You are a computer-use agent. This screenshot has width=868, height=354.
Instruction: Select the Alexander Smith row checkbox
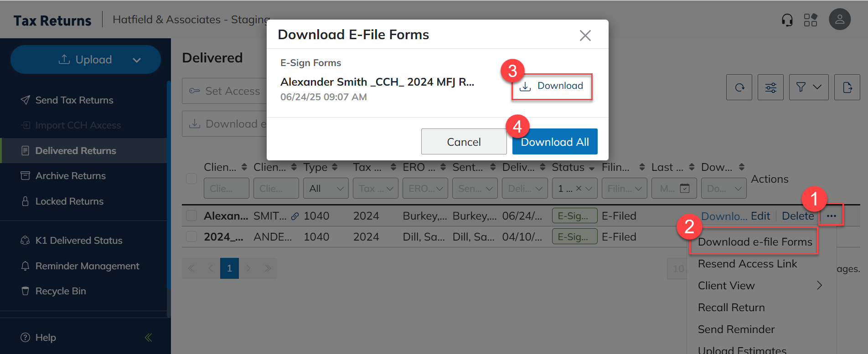click(x=191, y=216)
